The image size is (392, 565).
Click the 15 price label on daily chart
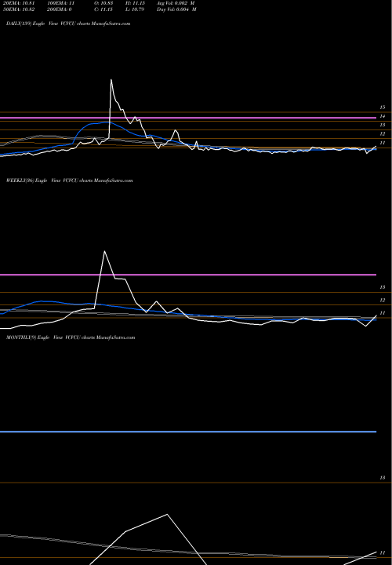pyautogui.click(x=383, y=108)
